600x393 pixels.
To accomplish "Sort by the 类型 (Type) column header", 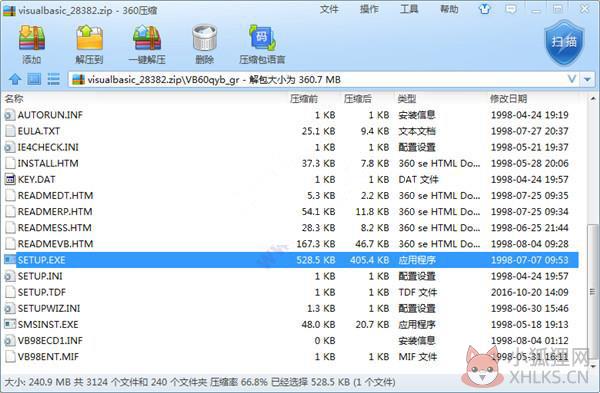I will [x=407, y=99].
